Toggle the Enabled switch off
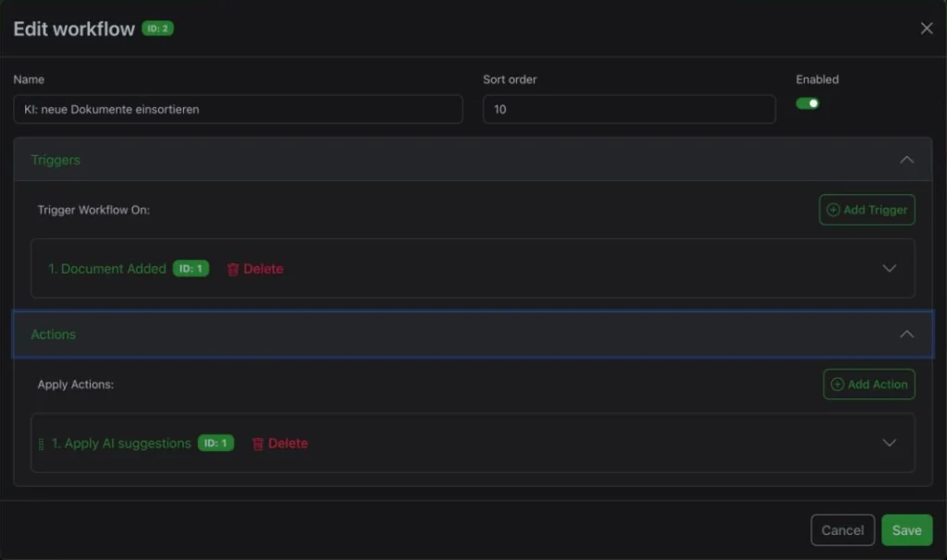Screen dimensions: 947x560 coord(806,103)
